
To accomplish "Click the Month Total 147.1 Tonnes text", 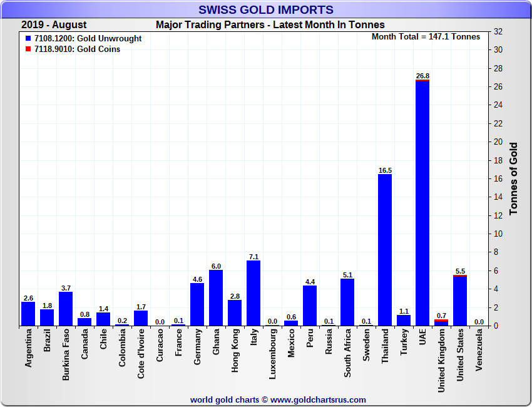I will point(426,37).
